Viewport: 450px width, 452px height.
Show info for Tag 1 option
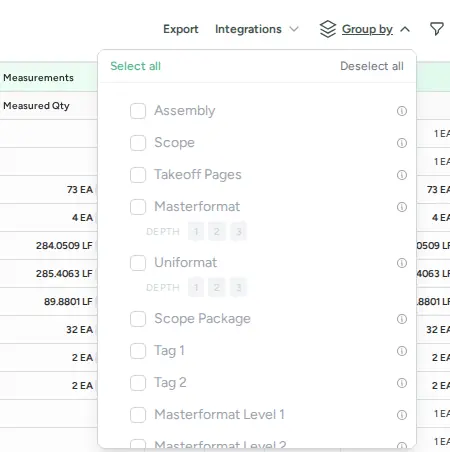tap(402, 351)
